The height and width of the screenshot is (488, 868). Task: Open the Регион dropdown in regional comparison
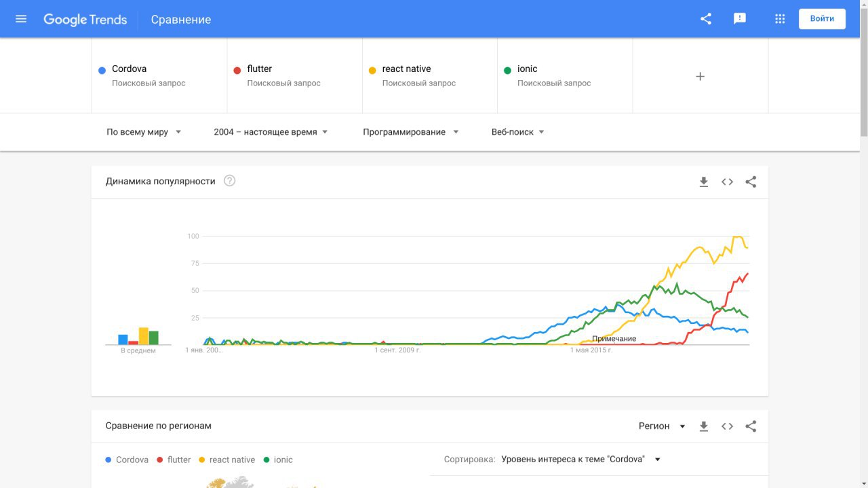tap(663, 426)
